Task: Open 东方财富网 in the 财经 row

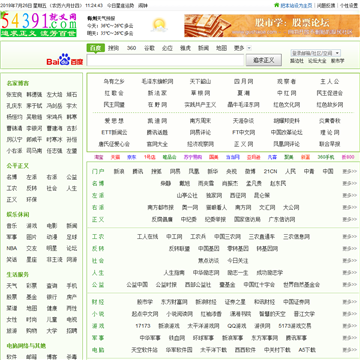Action: [x=174, y=302]
